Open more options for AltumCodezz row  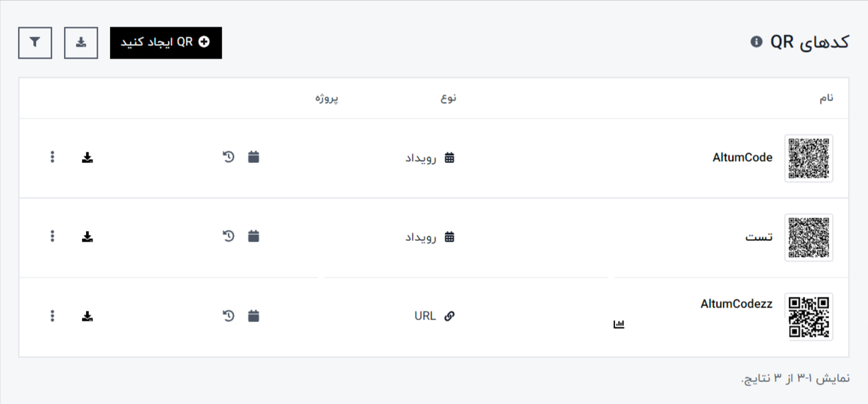[x=53, y=316]
